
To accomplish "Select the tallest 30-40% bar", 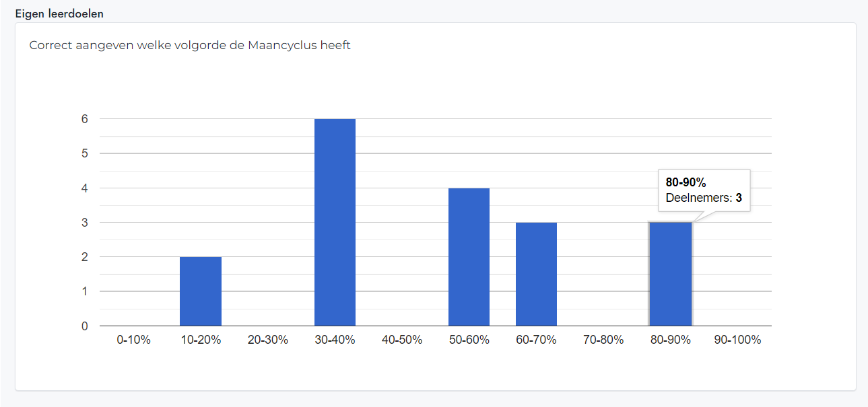I will pyautogui.click(x=335, y=223).
